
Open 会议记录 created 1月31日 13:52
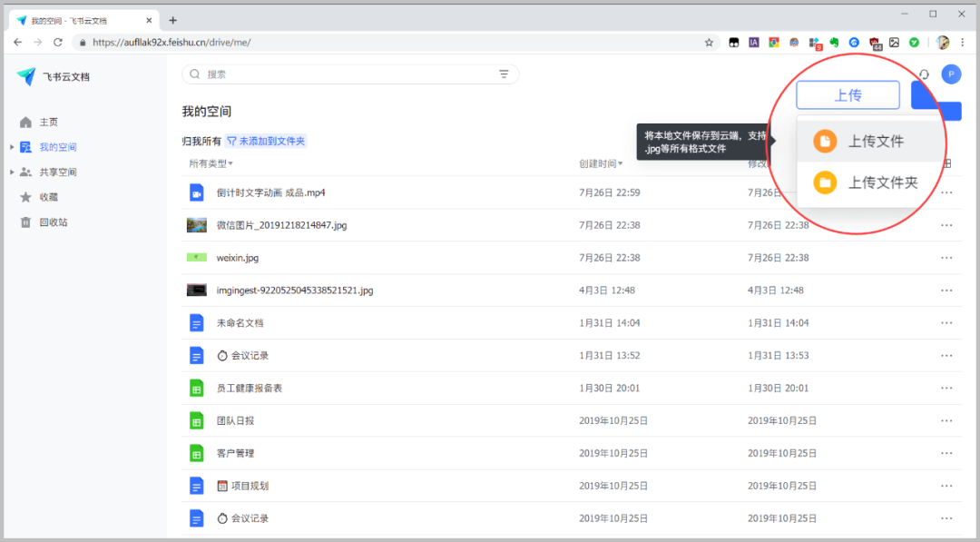pos(242,356)
